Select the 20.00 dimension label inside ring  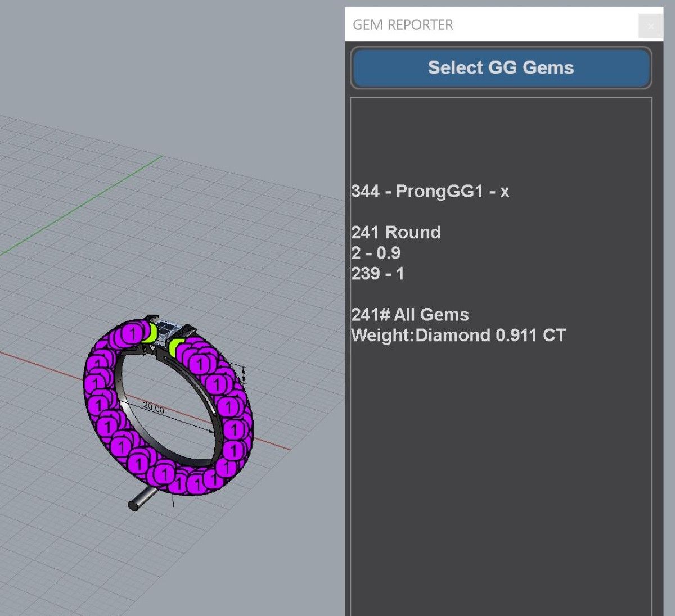[154, 408]
